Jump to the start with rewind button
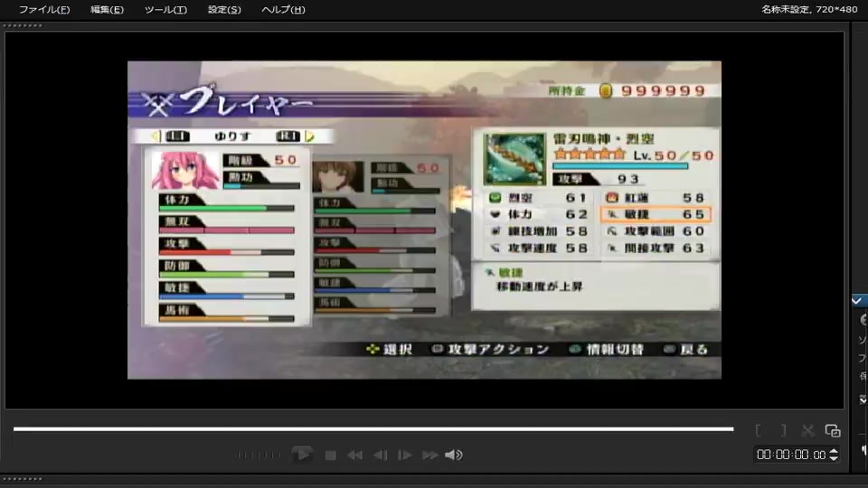This screenshot has height=488, width=868. pos(354,455)
